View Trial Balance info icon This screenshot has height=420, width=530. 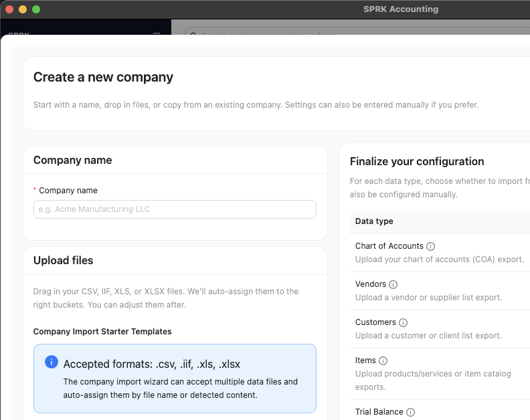(410, 412)
